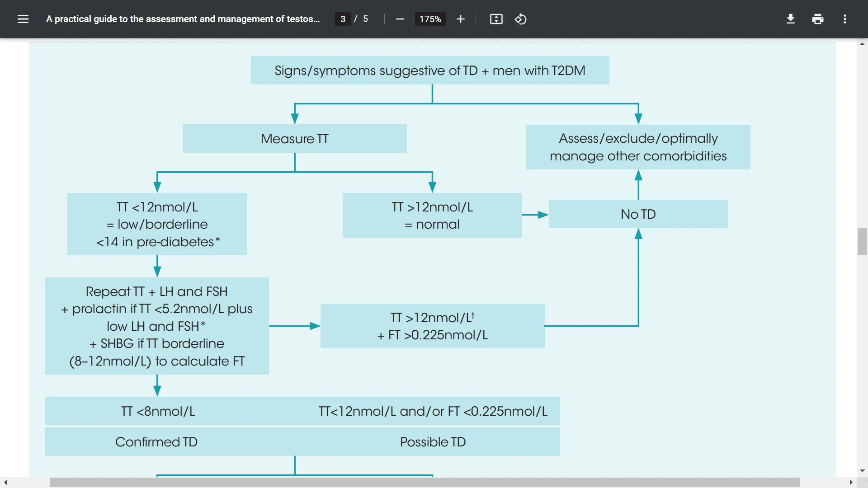Click the vertical scrollbar down arrow
This screenshot has width=868, height=488.
(x=862, y=471)
